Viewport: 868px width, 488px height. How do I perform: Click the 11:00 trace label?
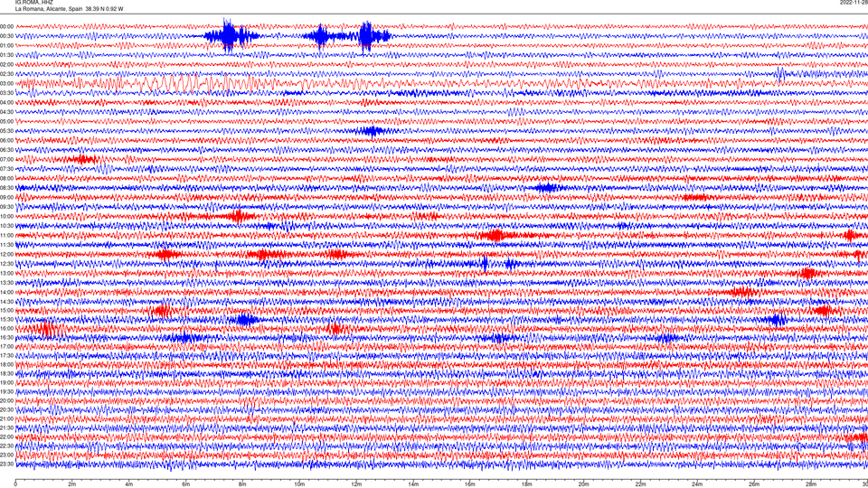[x=6, y=235]
